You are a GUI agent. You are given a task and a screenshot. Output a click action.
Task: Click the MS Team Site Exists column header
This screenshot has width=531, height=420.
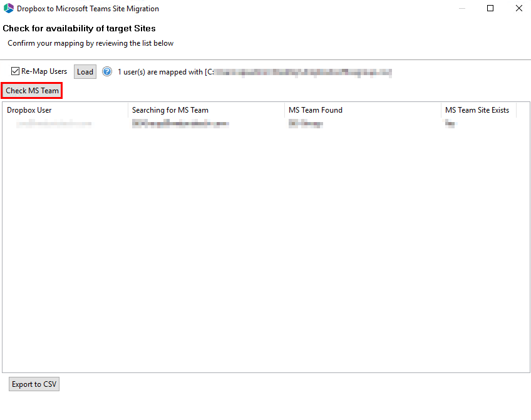tap(478, 110)
